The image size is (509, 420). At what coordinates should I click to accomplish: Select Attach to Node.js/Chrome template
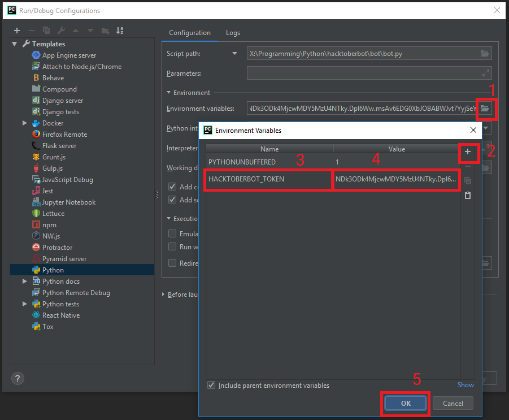click(77, 67)
